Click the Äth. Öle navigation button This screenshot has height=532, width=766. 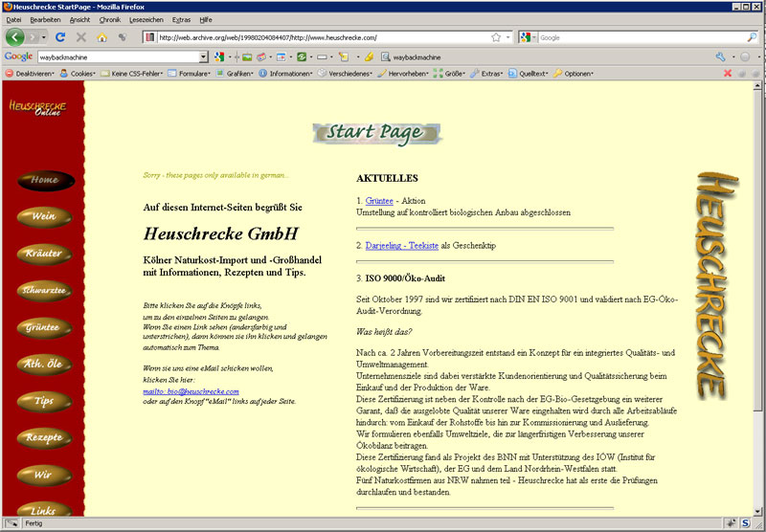click(44, 365)
